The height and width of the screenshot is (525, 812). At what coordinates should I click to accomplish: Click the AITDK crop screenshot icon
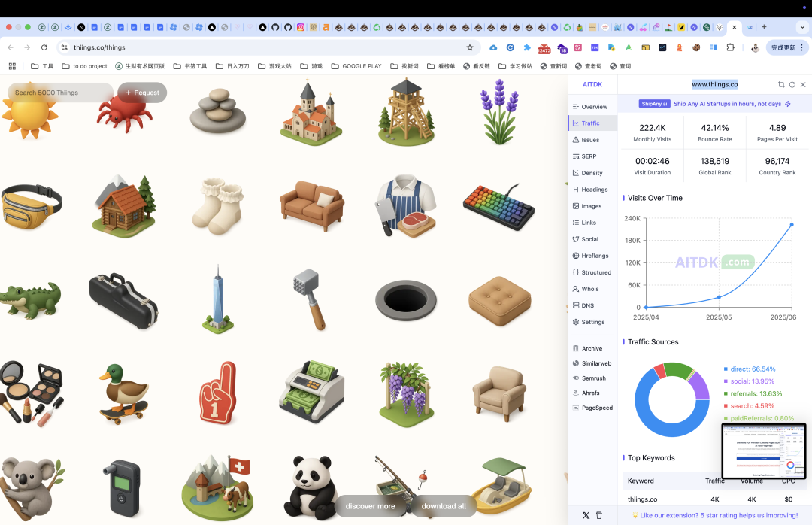tap(781, 84)
